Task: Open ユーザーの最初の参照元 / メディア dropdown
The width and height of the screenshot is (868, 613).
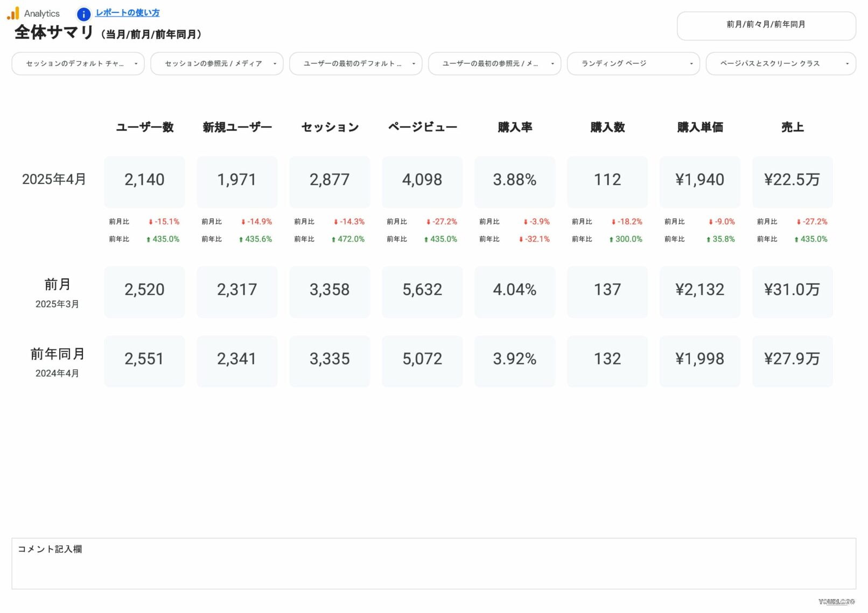Action: click(x=494, y=64)
